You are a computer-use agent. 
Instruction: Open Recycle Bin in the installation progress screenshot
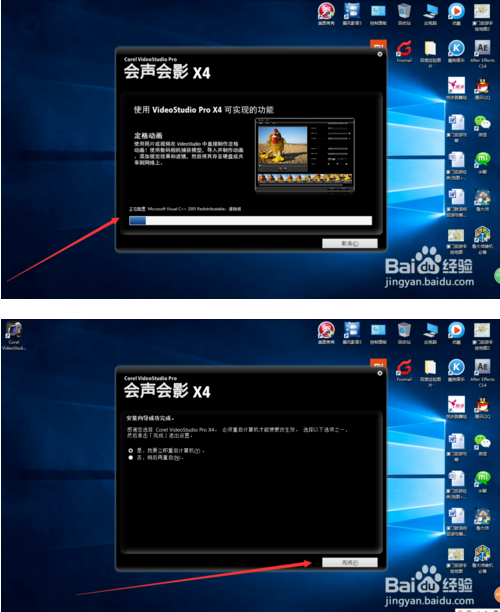pos(404,14)
